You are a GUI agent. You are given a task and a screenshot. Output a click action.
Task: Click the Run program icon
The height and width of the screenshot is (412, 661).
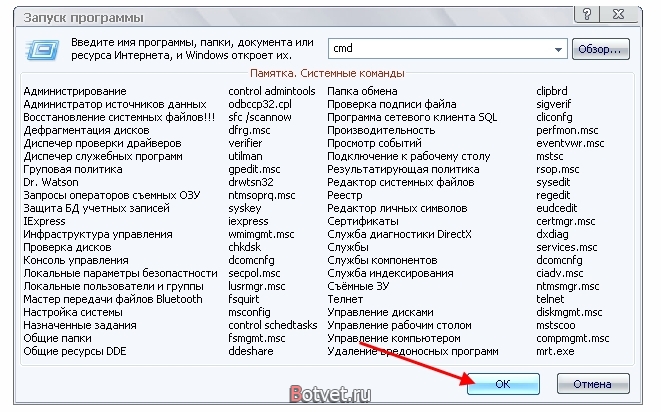click(x=42, y=50)
